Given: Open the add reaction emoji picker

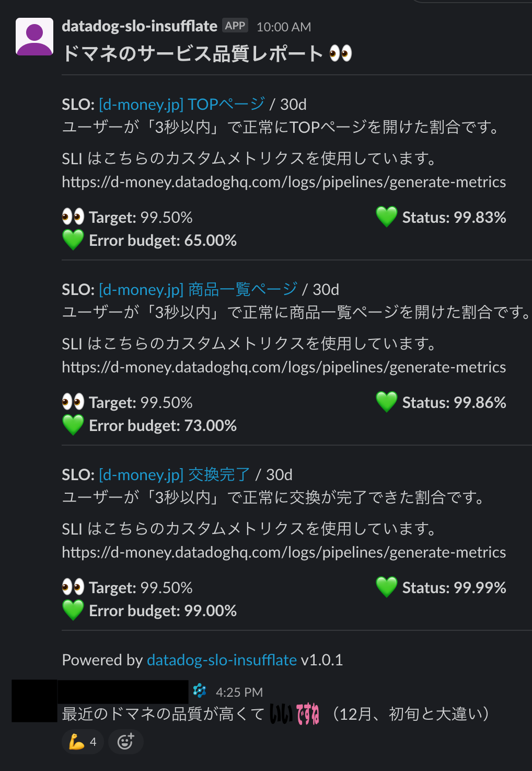Looking at the screenshot, I should pyautogui.click(x=125, y=742).
